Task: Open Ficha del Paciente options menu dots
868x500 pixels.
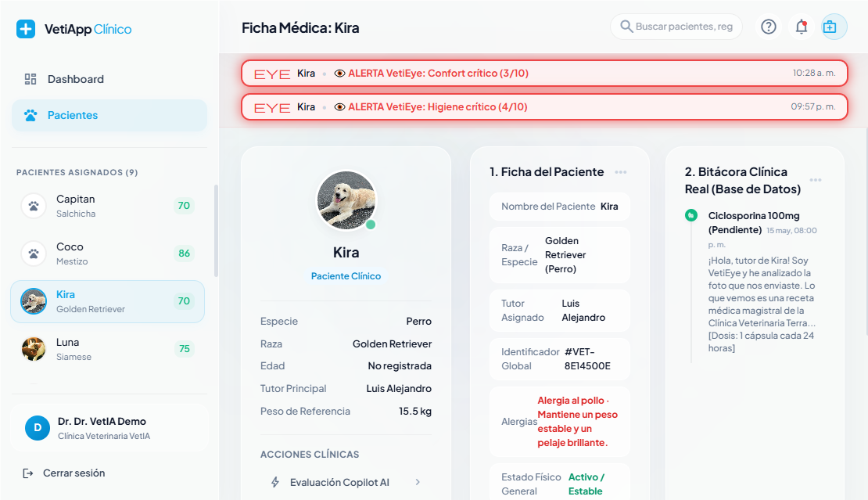Action: pos(621,172)
